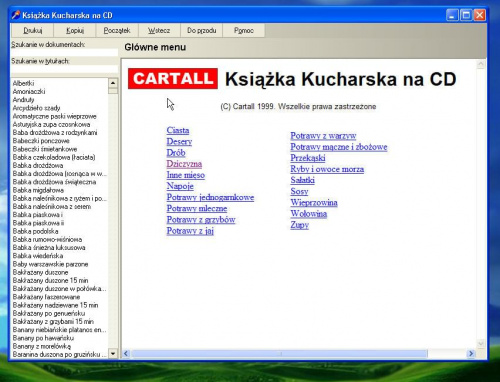The width and height of the screenshot is (500, 382).
Task: Open the Potrawy z jaj link
Action: (x=190, y=231)
